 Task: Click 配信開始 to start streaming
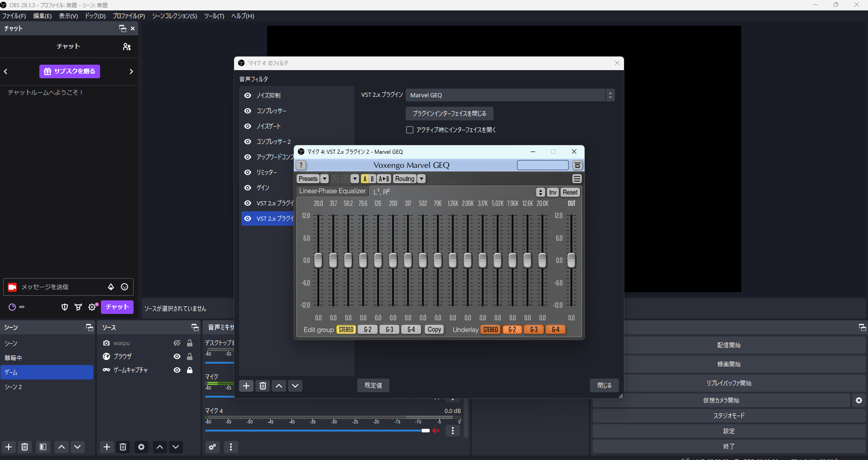click(x=729, y=345)
